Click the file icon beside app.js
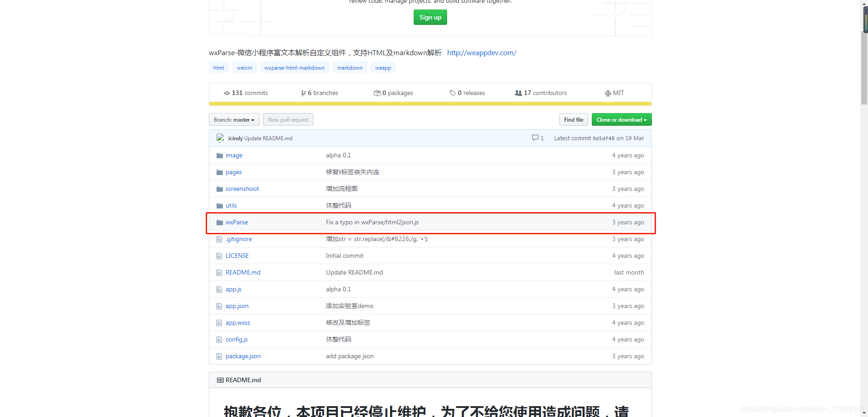 tap(219, 289)
